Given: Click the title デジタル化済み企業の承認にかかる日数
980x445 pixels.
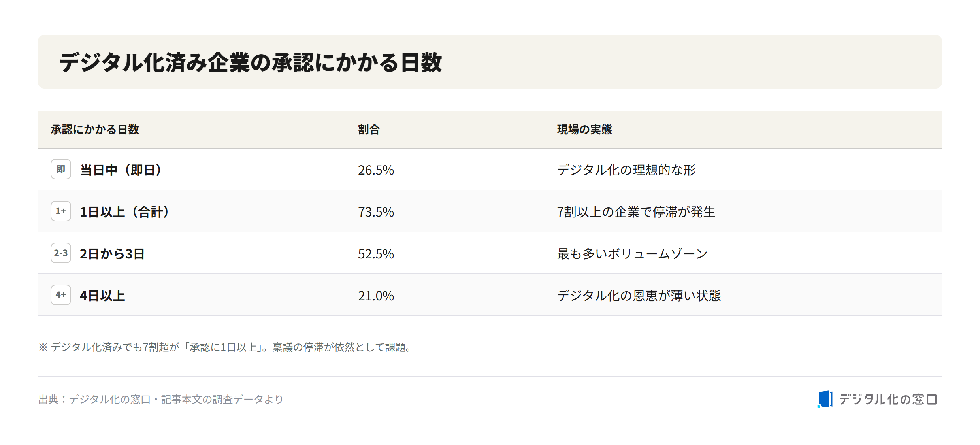Looking at the screenshot, I should pos(251,62).
